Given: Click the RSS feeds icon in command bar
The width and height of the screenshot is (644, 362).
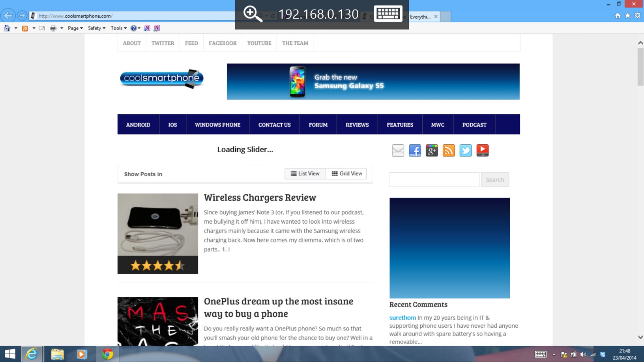Looking at the screenshot, I should pos(25,28).
